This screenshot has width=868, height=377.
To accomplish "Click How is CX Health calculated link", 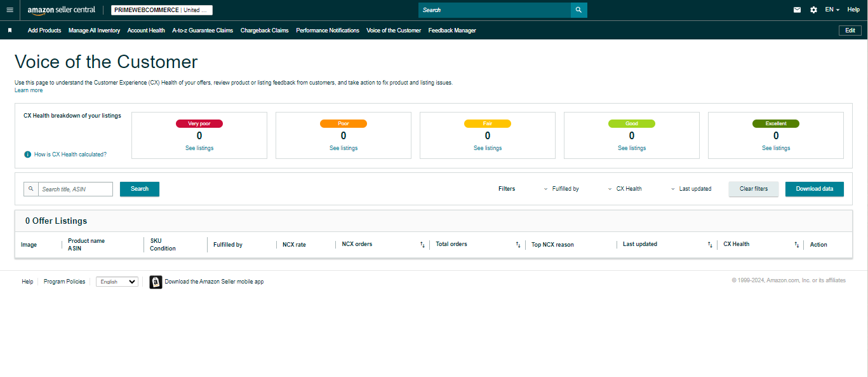I will coord(70,154).
